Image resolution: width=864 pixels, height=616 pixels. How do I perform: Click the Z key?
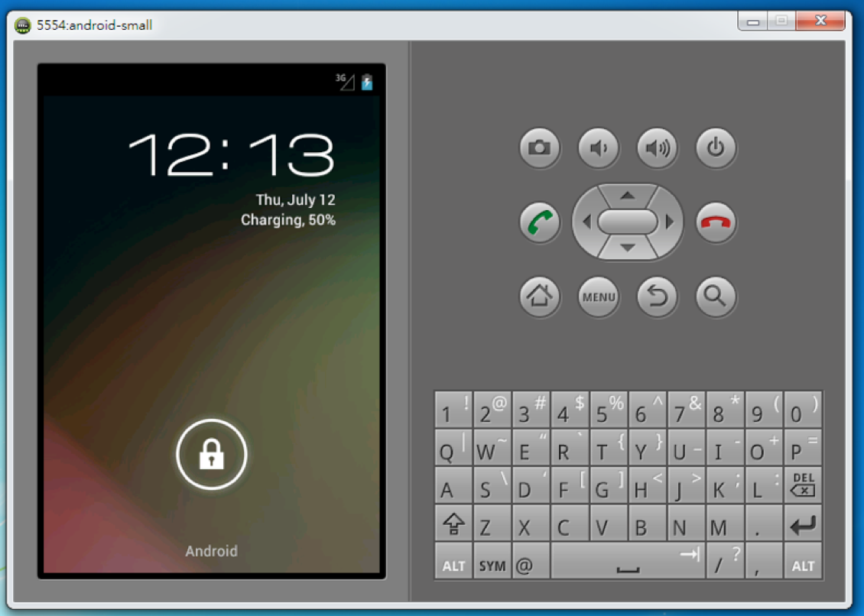pyautogui.click(x=492, y=523)
